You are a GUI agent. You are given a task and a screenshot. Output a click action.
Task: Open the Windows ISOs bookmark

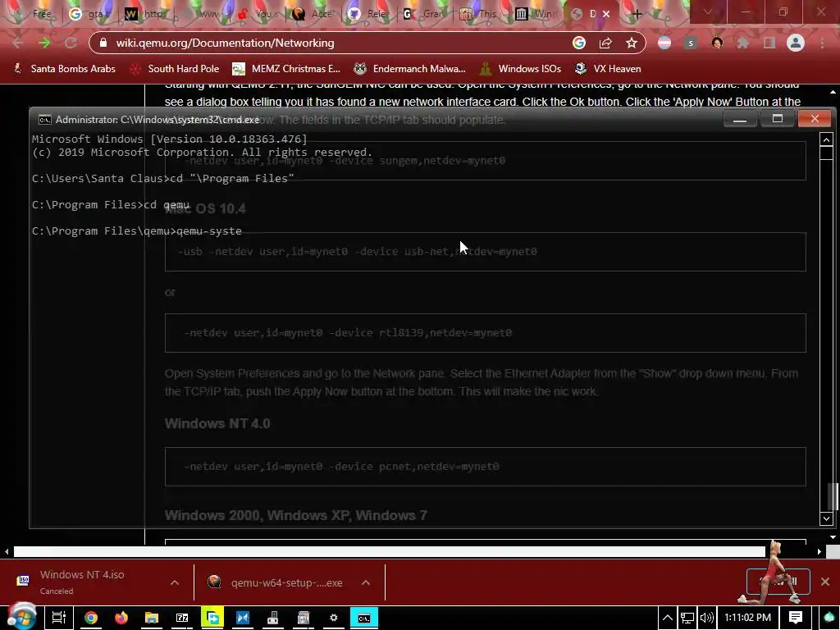pyautogui.click(x=521, y=69)
